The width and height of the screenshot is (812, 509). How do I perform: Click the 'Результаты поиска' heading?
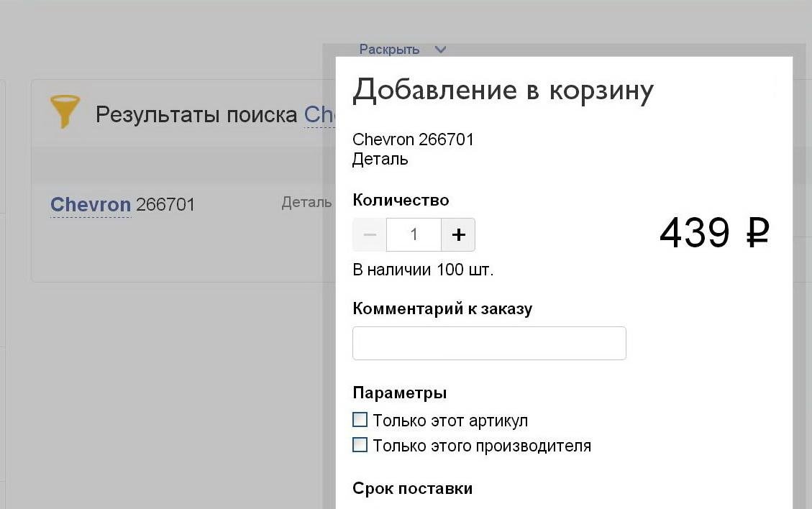coord(197,114)
